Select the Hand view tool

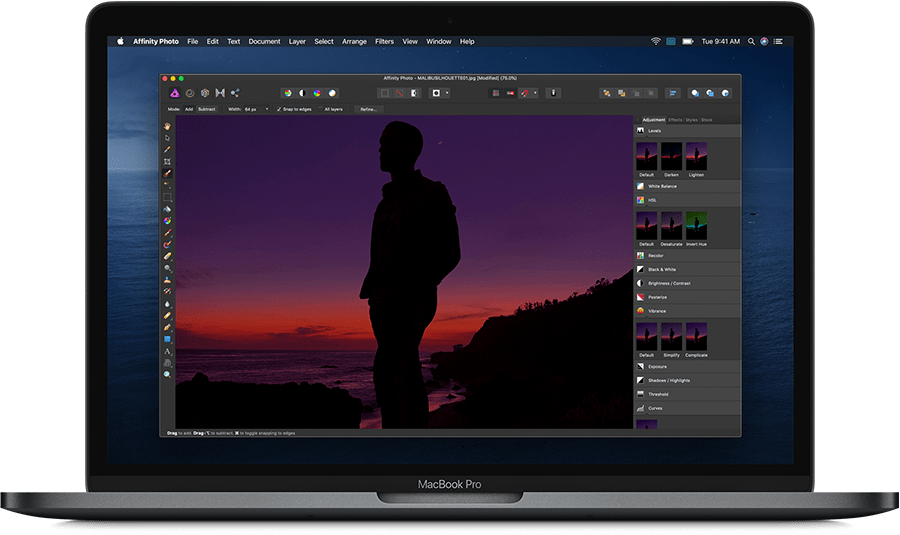(167, 126)
